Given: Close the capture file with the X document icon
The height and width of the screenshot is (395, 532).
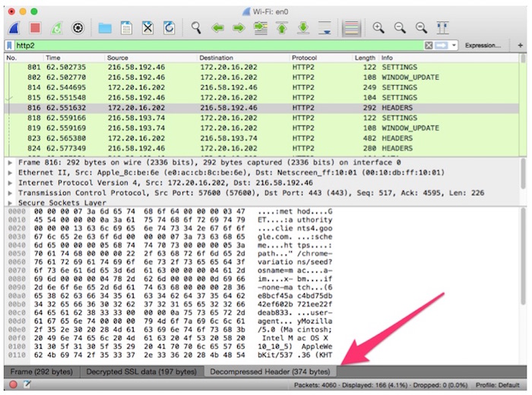Looking at the screenshot, I should click(147, 28).
